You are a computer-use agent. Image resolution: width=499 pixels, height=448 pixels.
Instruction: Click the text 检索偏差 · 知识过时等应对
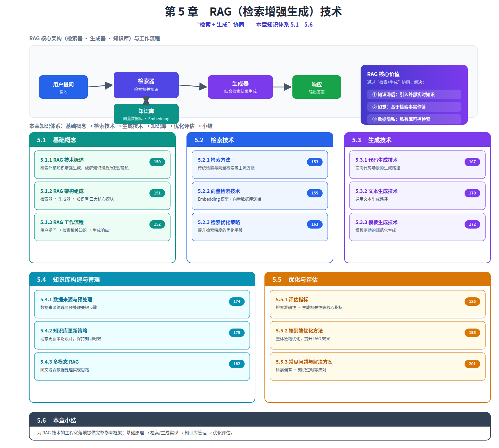pyautogui.click(x=301, y=370)
